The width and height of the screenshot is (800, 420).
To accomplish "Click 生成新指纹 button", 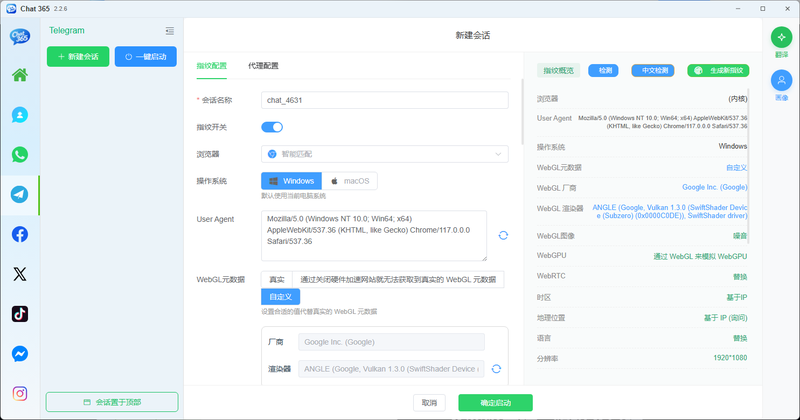I will (x=718, y=70).
